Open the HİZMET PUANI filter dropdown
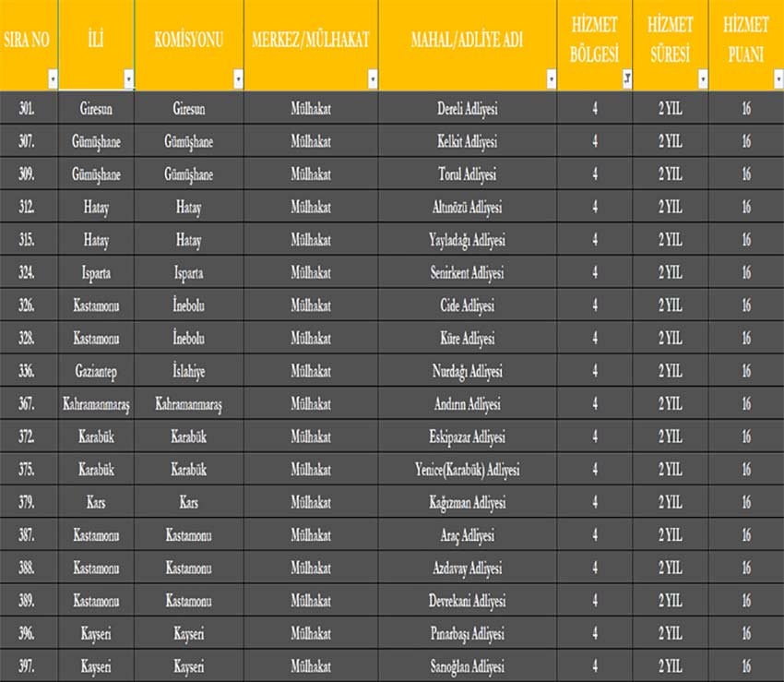Screen dimensions: 784x682 [778, 79]
